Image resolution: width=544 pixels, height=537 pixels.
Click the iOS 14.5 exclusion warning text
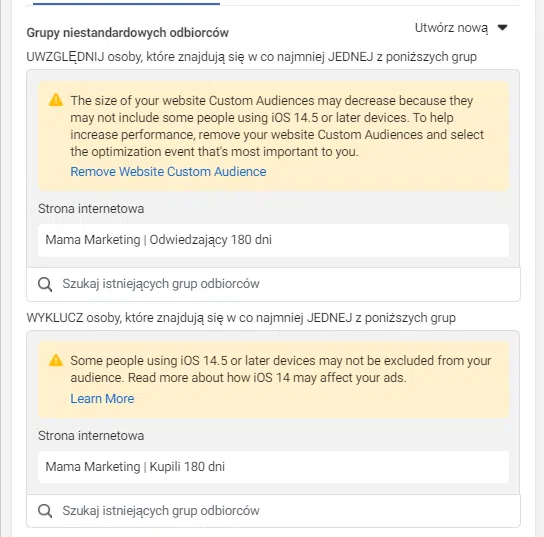point(281,369)
